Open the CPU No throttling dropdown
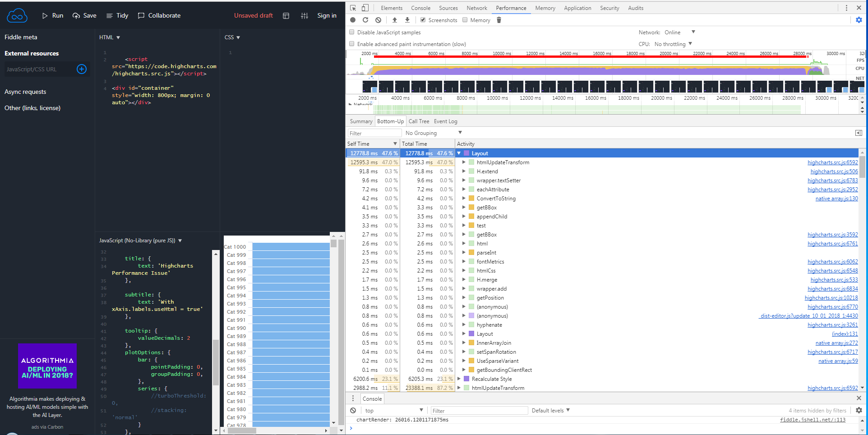Screen dimensions: 868x435 [x=673, y=44]
